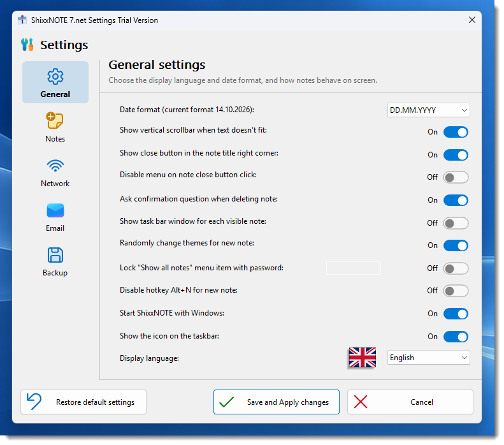This screenshot has width=504, height=445.
Task: Click the Date format label text
Action: 187,110
